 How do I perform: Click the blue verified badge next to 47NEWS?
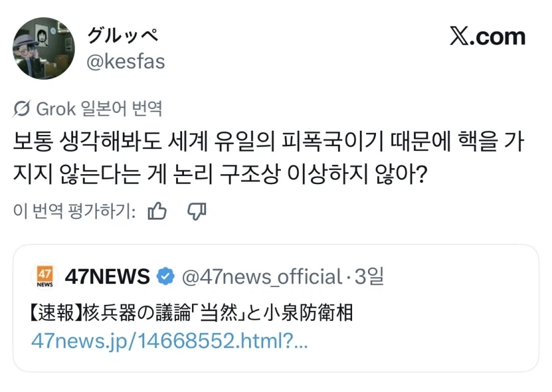point(165,276)
